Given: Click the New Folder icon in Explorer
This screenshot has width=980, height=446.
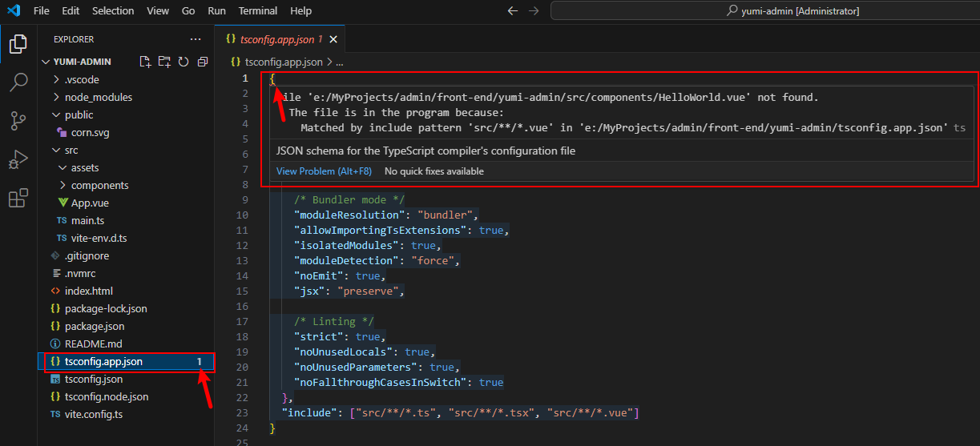Looking at the screenshot, I should tap(164, 62).
